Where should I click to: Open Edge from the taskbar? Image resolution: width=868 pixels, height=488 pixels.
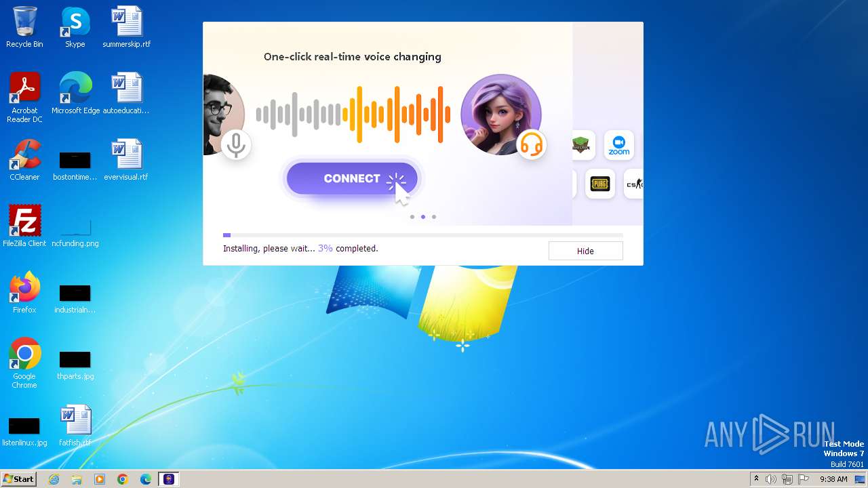tap(146, 479)
